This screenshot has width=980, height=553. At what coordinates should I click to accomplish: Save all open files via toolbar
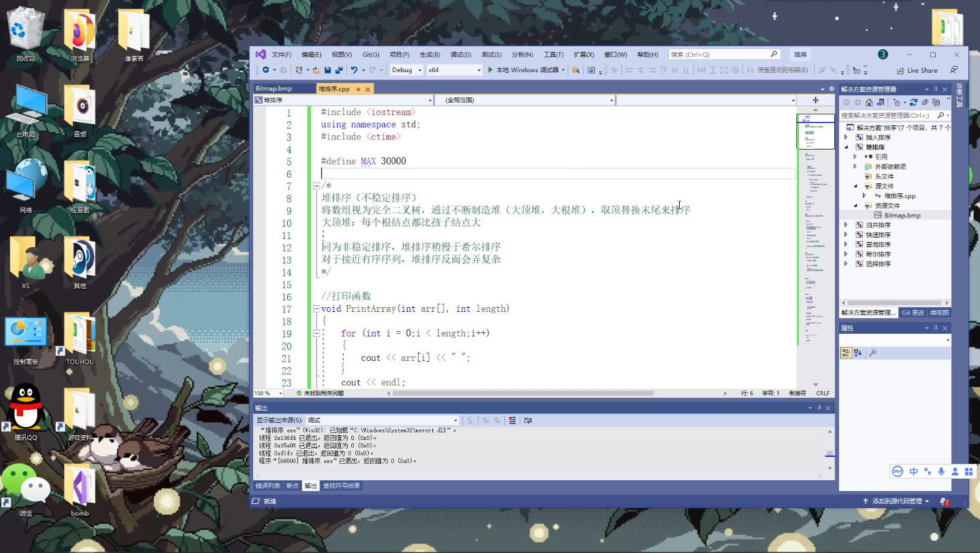click(339, 69)
